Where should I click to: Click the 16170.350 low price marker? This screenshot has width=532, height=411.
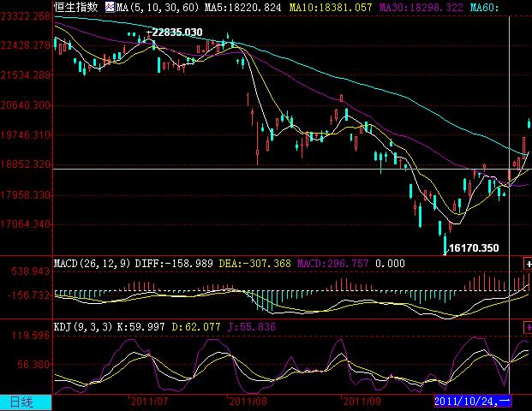tap(474, 248)
